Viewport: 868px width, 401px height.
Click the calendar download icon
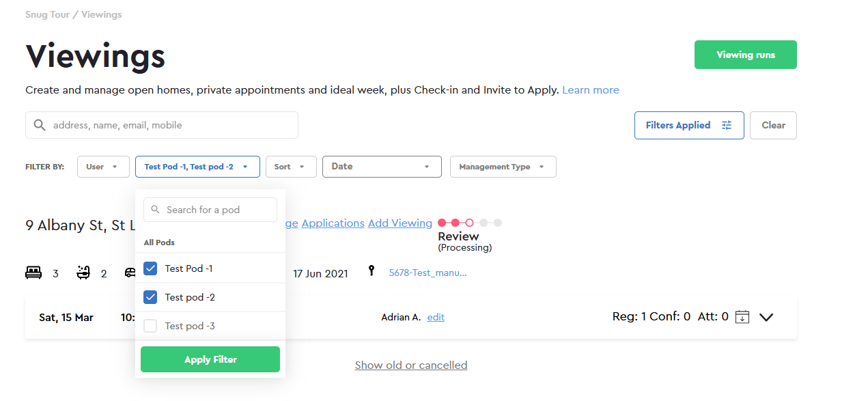(x=742, y=317)
